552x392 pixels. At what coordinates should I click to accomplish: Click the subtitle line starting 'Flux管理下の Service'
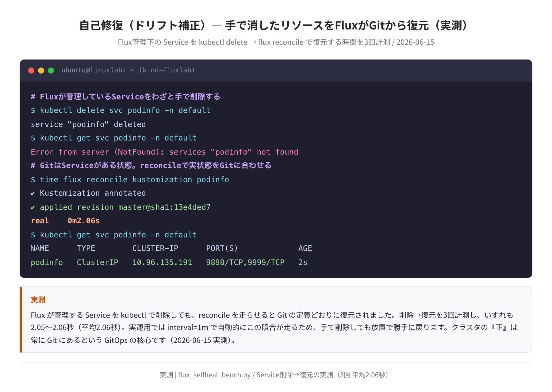coord(276,42)
